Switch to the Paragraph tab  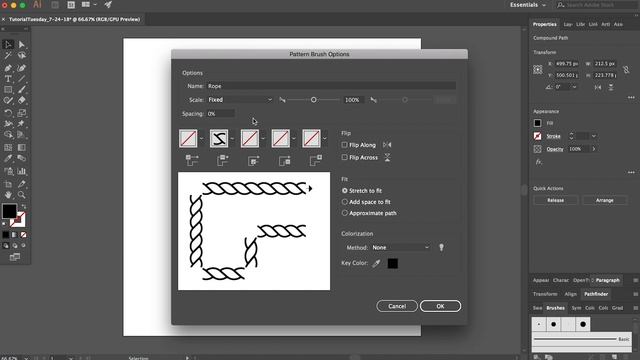[607, 280]
